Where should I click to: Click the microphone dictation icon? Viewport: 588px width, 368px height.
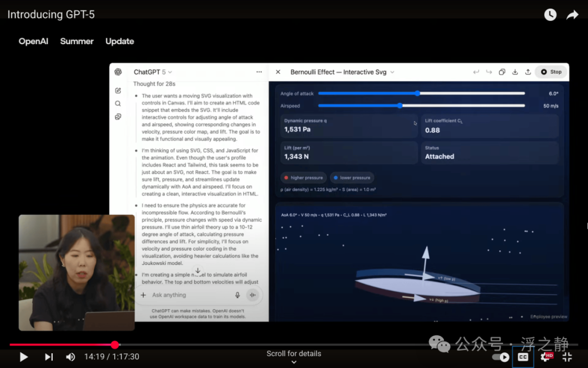[x=237, y=295]
